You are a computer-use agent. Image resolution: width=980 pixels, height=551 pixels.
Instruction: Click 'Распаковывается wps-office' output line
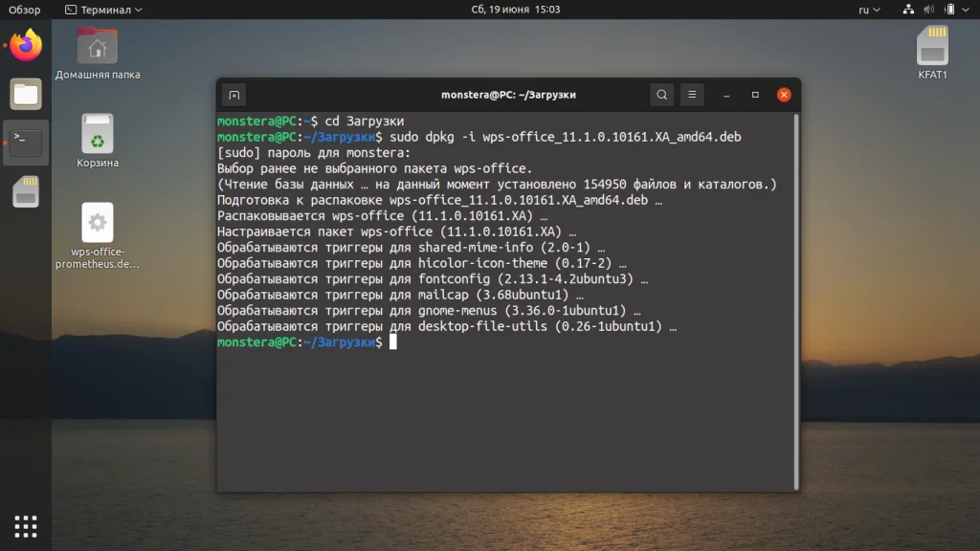pos(383,215)
